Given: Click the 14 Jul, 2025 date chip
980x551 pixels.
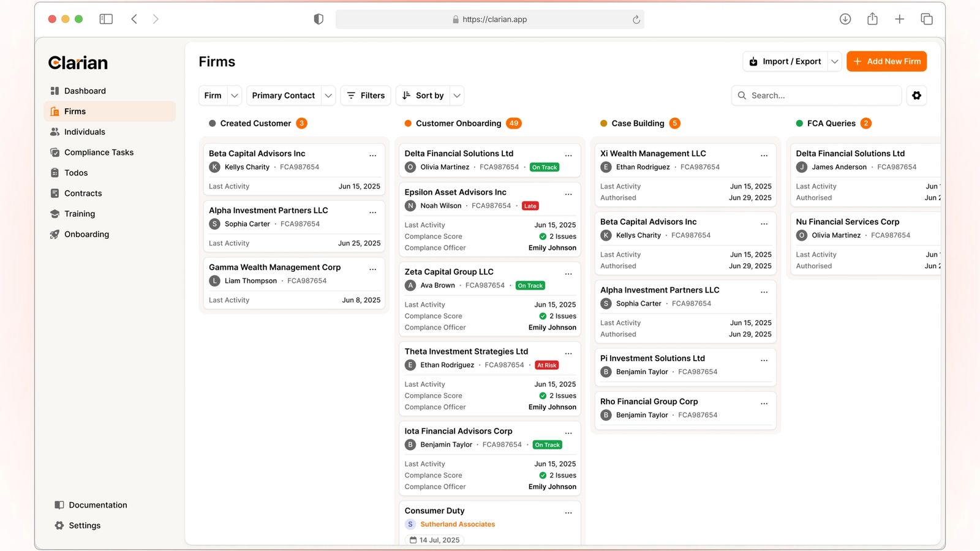Looking at the screenshot, I should (x=434, y=540).
